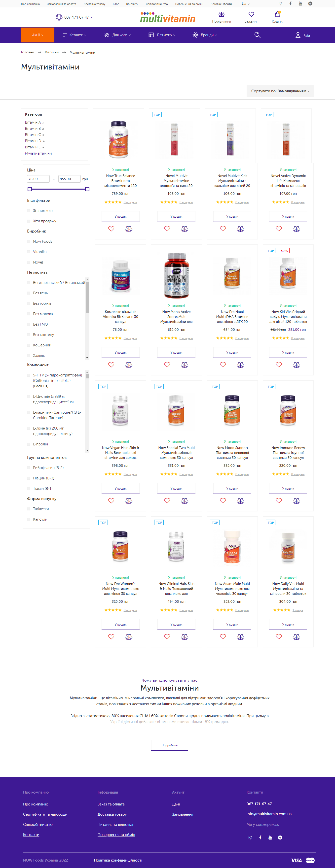
Task: Add Now Men's Active Sports Multi to cart
Action: coord(177,352)
